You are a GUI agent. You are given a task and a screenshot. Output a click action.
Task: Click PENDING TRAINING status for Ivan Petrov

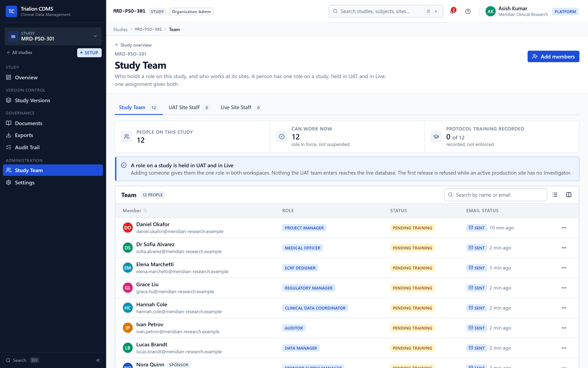click(x=412, y=328)
